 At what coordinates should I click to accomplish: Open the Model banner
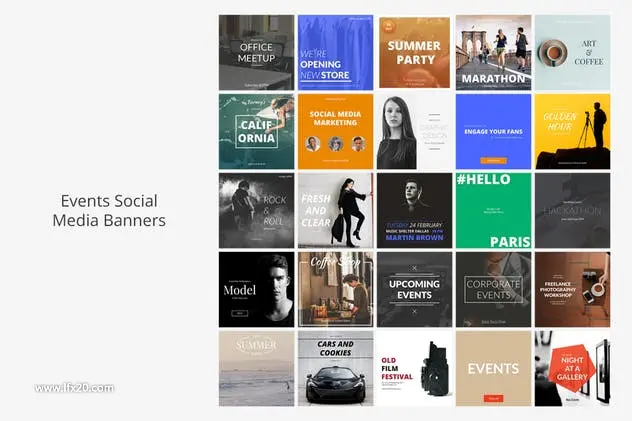point(256,289)
